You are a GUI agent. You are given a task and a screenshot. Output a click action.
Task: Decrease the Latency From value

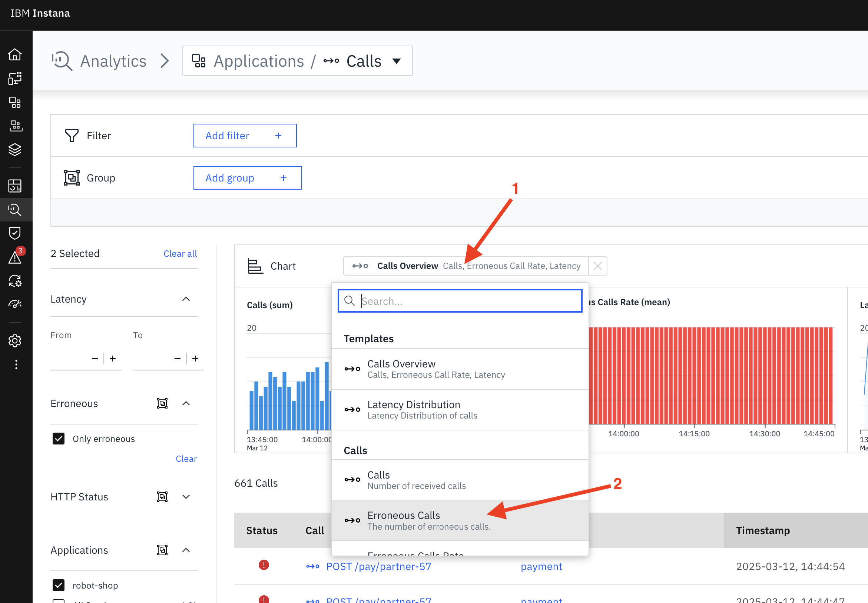pyautogui.click(x=95, y=359)
